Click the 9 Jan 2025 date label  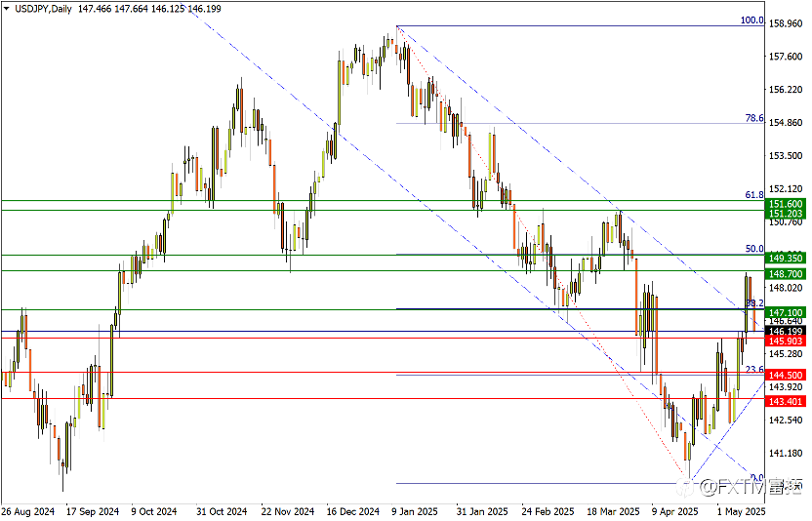416,511
